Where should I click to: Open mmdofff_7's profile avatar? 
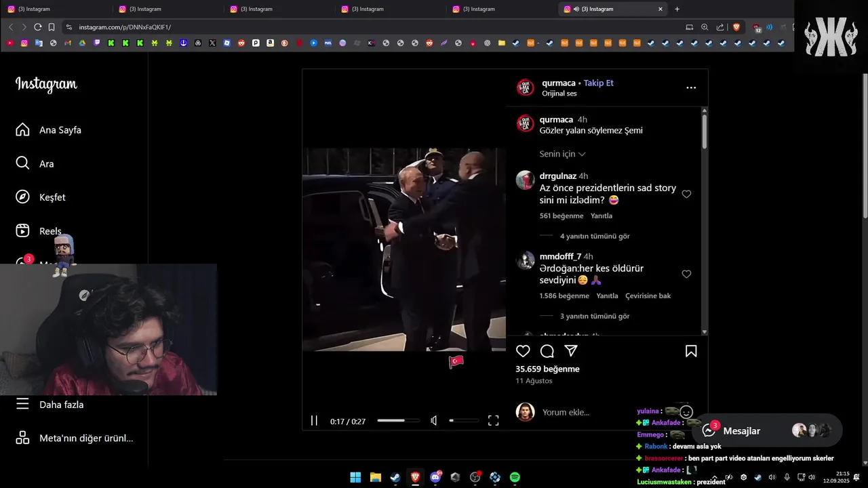point(526,260)
